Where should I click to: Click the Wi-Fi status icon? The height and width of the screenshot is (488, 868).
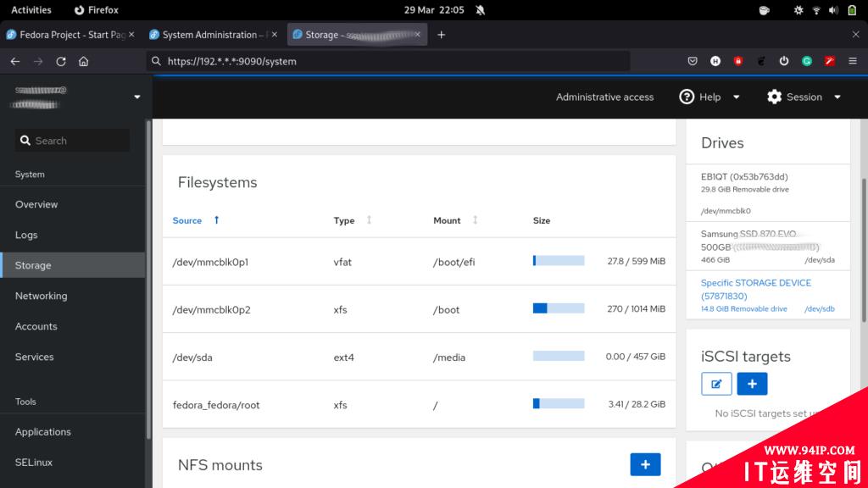click(816, 10)
